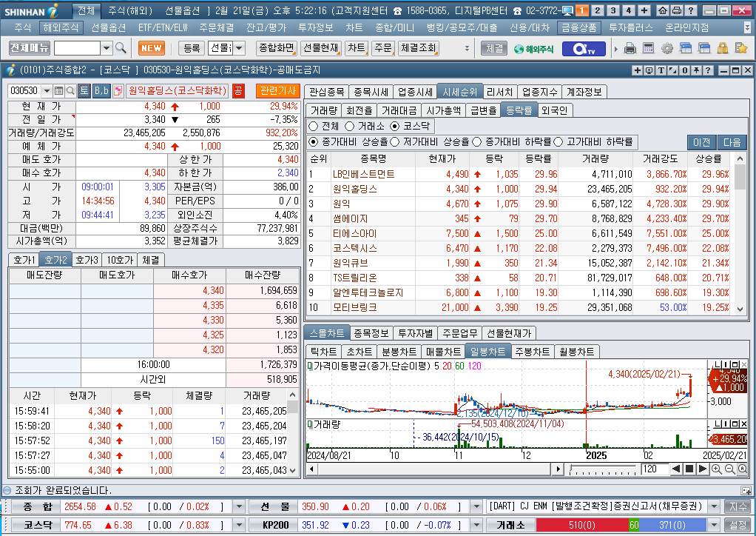Click the chart period slider track
The width and height of the screenshot is (756, 536).
(603, 469)
